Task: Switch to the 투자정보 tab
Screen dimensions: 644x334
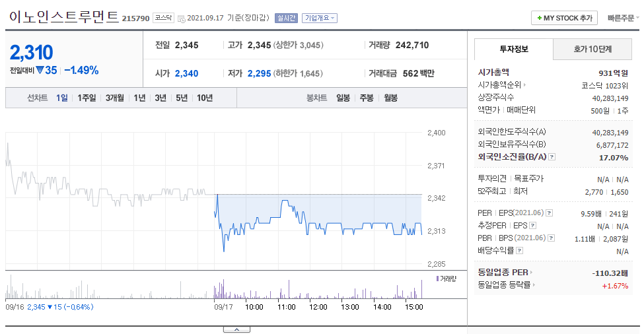Action: tap(514, 50)
